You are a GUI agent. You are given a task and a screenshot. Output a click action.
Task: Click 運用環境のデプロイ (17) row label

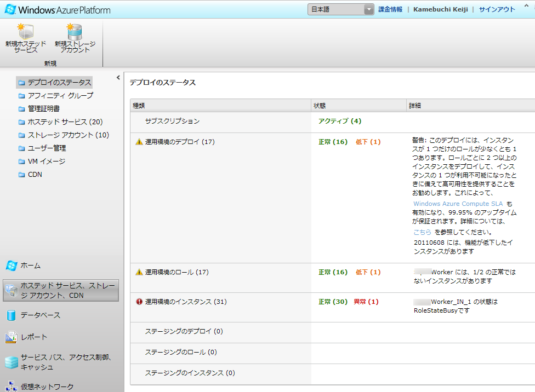click(x=180, y=142)
